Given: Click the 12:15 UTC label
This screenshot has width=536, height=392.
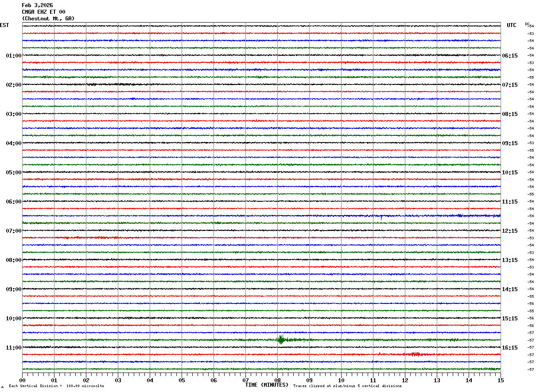Looking at the screenshot, I should pos(509,231).
